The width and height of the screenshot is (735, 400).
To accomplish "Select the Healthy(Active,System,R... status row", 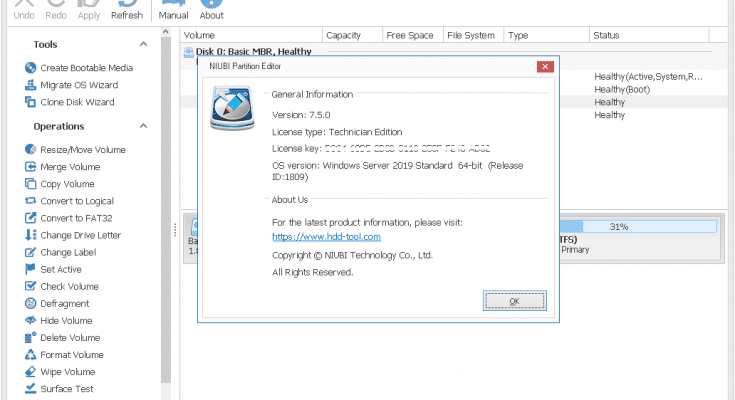I will click(x=648, y=76).
